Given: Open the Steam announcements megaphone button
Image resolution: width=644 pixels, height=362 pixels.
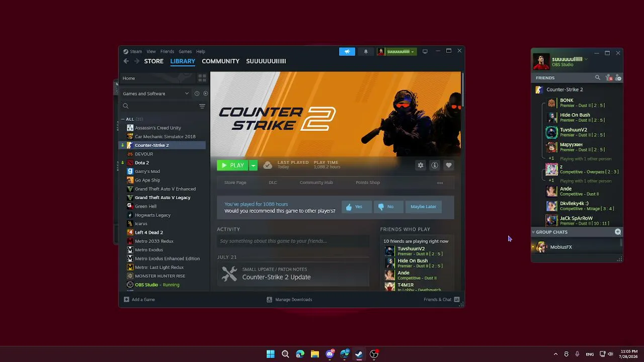Looking at the screenshot, I should pyautogui.click(x=347, y=51).
